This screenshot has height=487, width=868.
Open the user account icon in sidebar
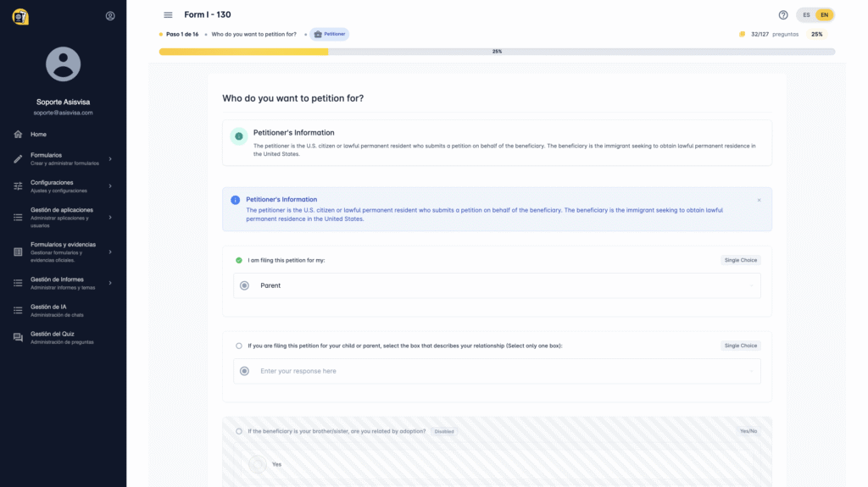tap(110, 16)
